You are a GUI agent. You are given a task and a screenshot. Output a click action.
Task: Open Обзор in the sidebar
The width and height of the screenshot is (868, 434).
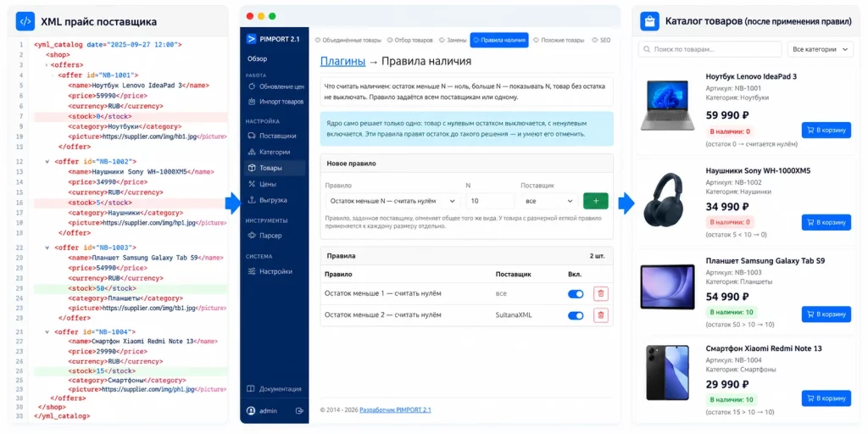(x=258, y=58)
